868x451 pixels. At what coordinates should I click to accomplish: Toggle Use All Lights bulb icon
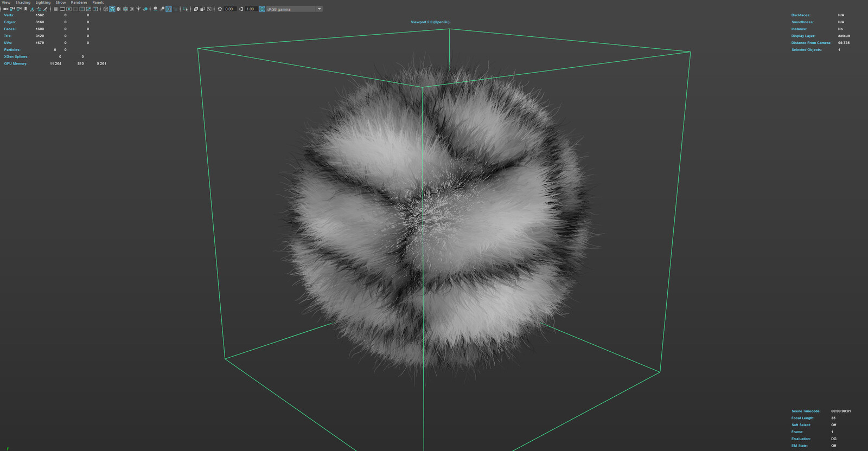[x=138, y=9]
